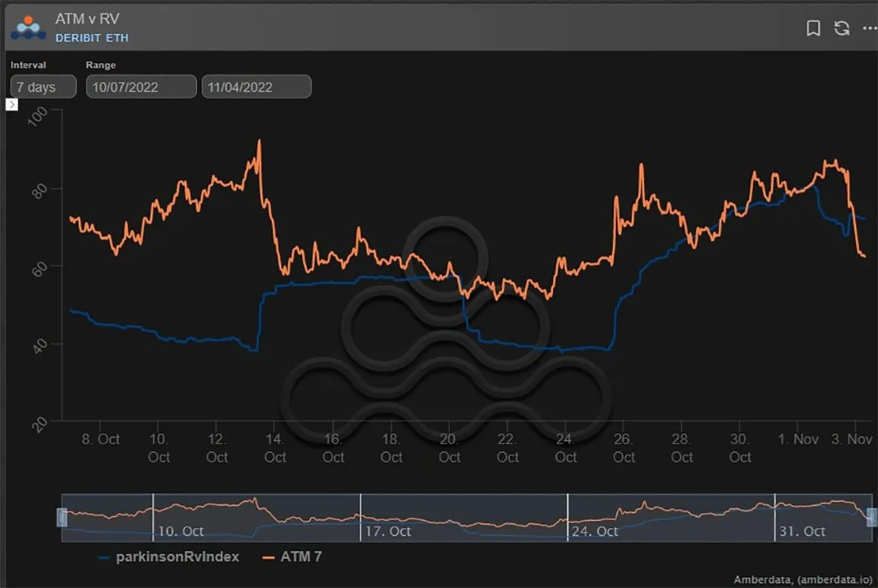The image size is (878, 588).
Task: Click the 14. Oct x-axis label
Action: (275, 448)
